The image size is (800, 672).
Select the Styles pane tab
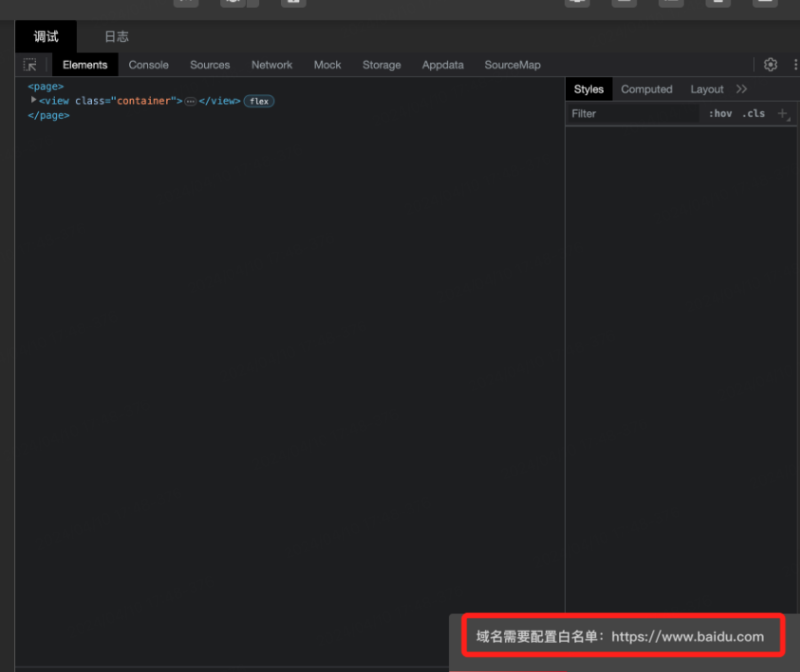point(588,89)
